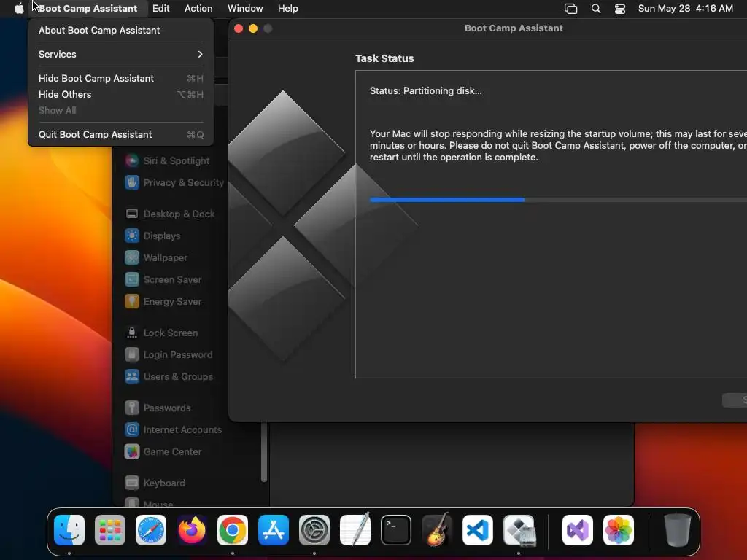747x560 pixels.
Task: Choose About Boot Camp Assistant
Action: (120, 30)
